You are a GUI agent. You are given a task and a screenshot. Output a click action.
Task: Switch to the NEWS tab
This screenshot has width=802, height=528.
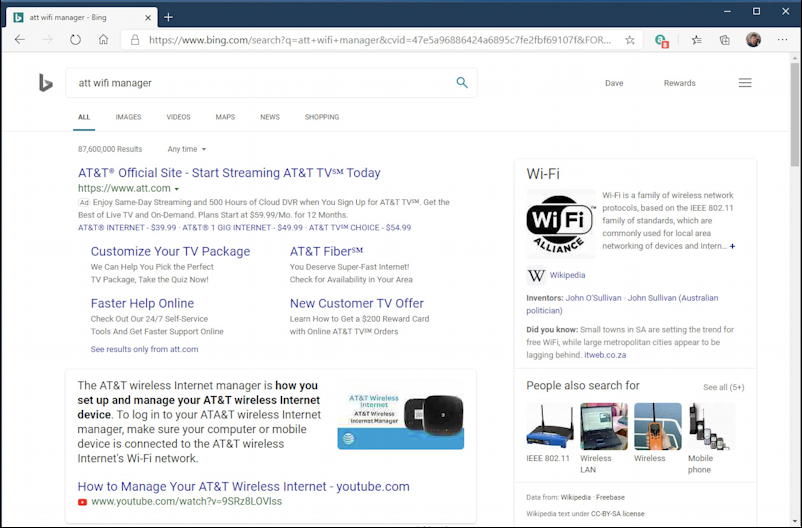(270, 117)
